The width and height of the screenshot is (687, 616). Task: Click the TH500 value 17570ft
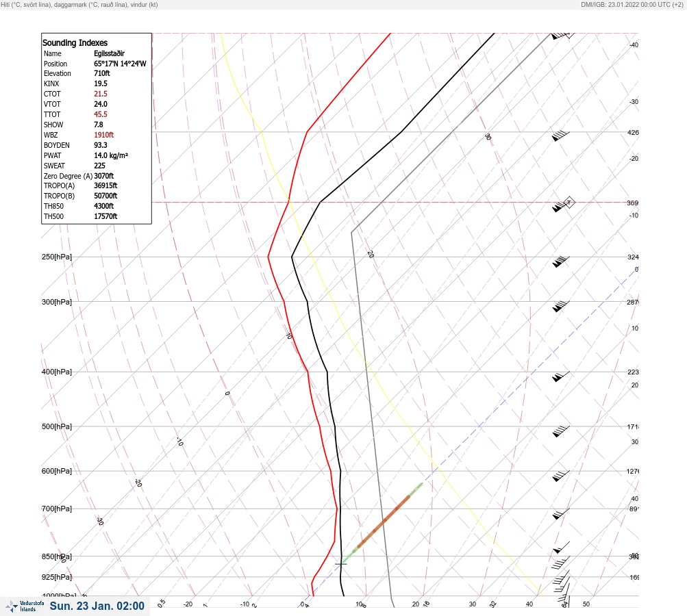pos(105,217)
